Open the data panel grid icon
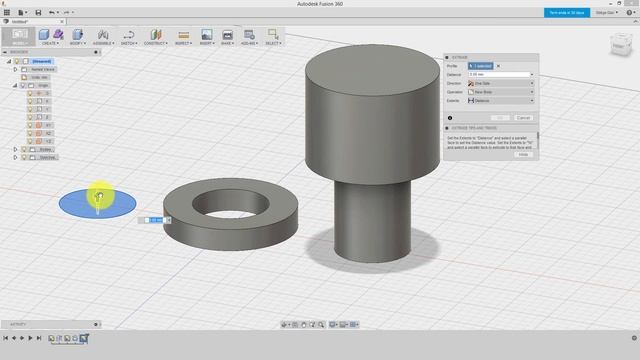Screen dimensions: 640x360 click(7, 13)
